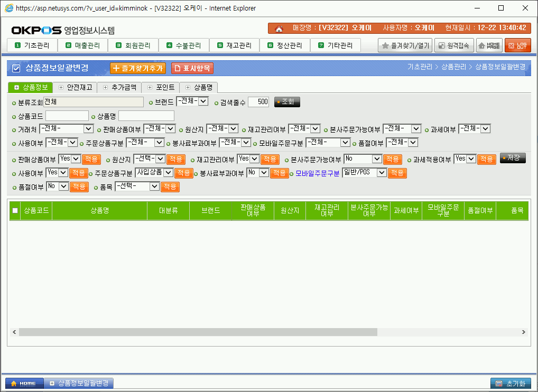Open 즐겨찾기/열기 favorites star button
Image resolution: width=538 pixels, height=392 pixels.
pyautogui.click(x=405, y=46)
